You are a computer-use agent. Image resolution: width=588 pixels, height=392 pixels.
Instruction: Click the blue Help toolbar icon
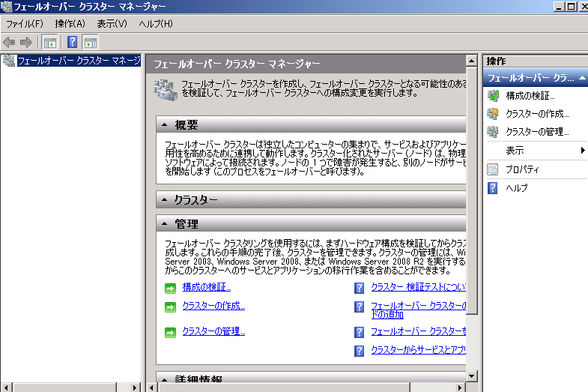[73, 42]
